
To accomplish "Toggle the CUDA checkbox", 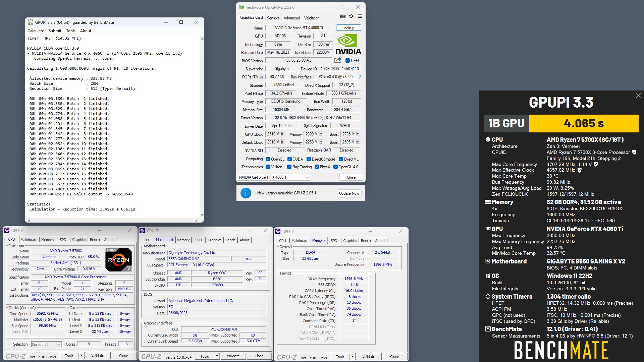I will tap(289, 159).
